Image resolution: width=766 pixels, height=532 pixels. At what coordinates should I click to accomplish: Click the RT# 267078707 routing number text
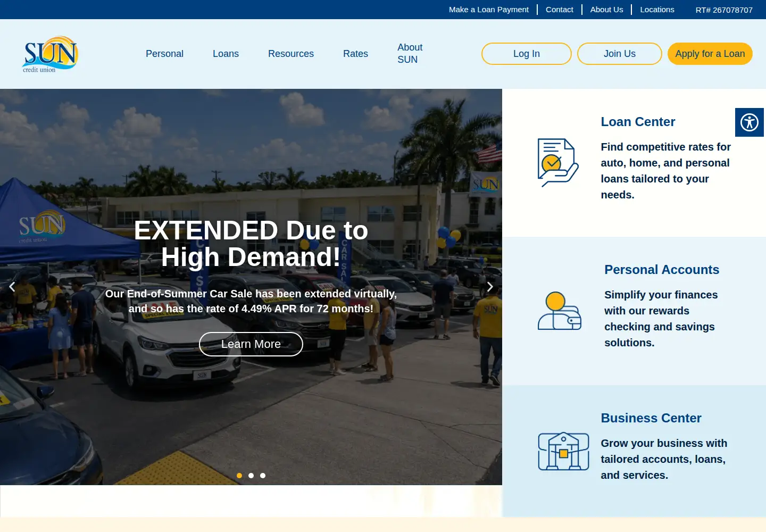click(x=724, y=10)
